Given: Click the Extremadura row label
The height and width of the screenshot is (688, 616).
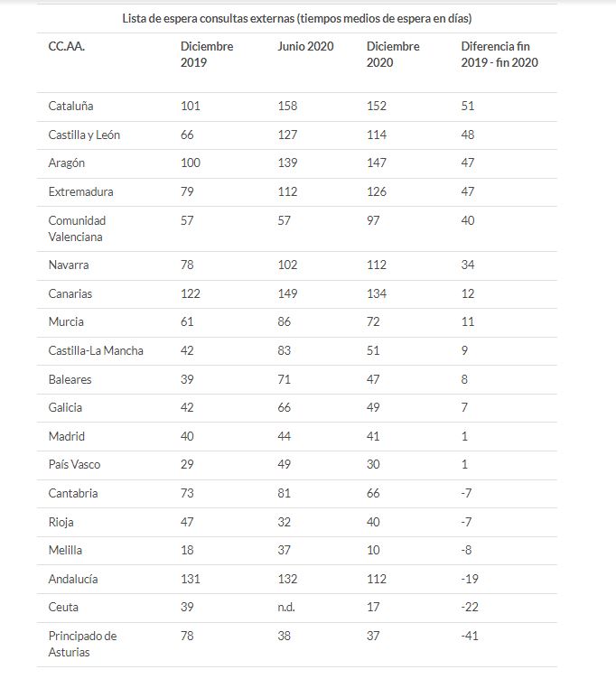Looking at the screenshot, I should [80, 192].
